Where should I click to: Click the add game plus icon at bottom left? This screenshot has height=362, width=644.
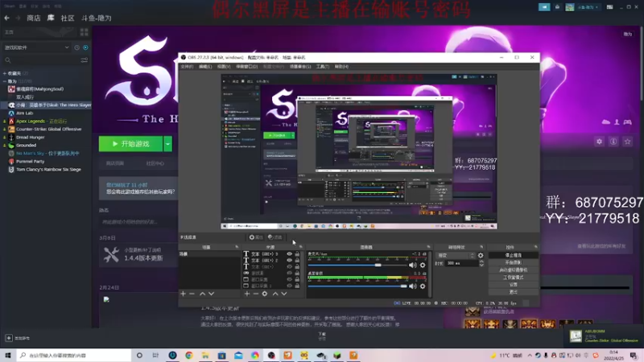click(9, 338)
